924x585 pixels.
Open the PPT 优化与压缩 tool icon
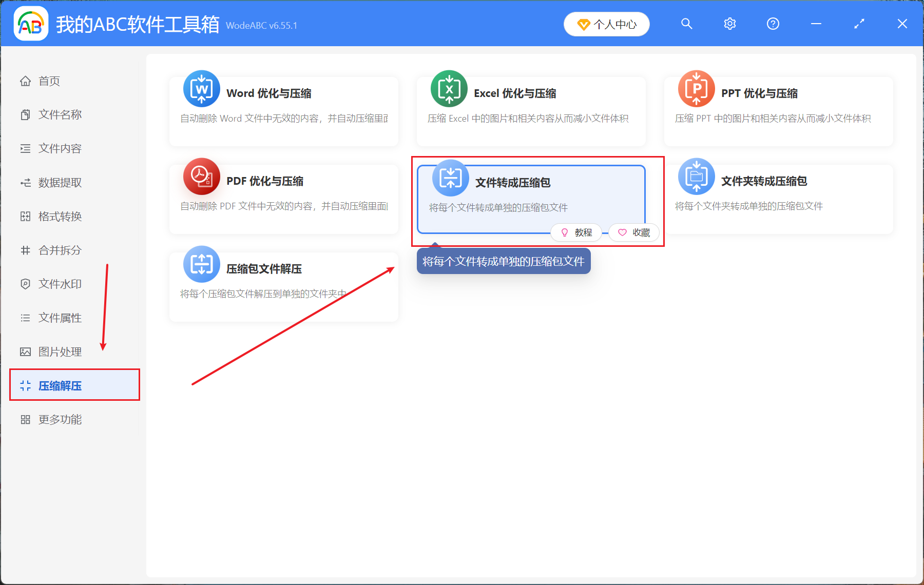click(696, 89)
